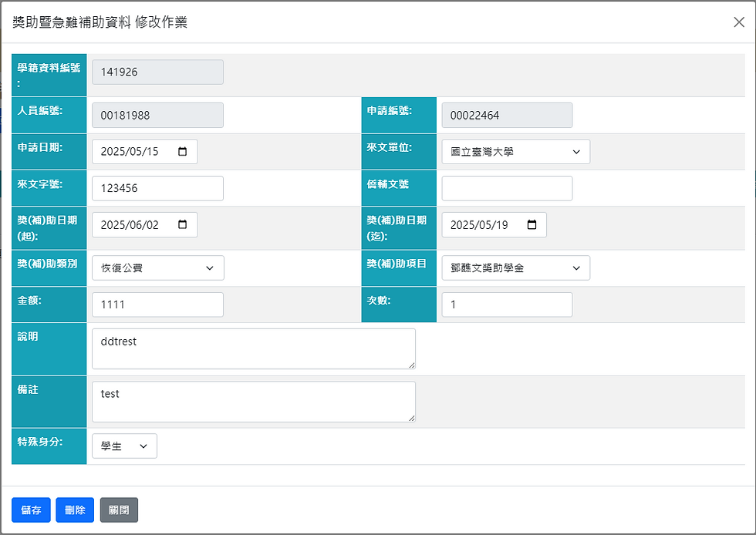This screenshot has height=535, width=756.
Task: Close the dialog with X icon
Action: (738, 22)
